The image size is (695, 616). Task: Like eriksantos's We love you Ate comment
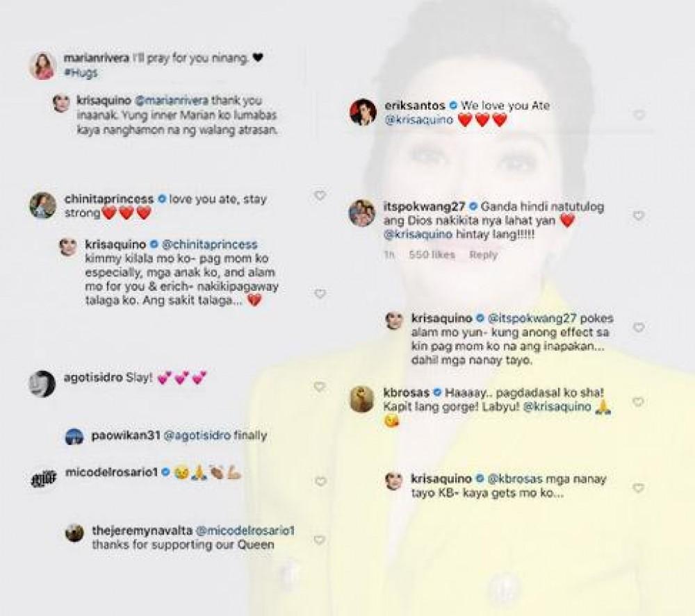coord(639,115)
